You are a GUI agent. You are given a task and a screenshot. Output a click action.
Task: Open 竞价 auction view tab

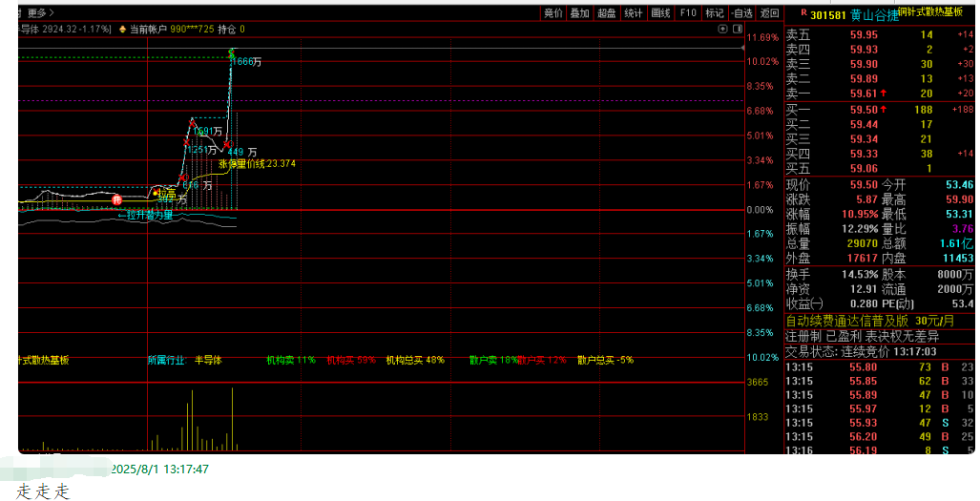click(x=553, y=13)
